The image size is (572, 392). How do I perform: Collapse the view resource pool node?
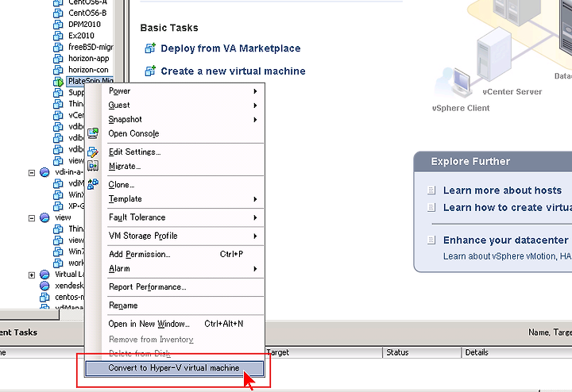pyautogui.click(x=32, y=218)
